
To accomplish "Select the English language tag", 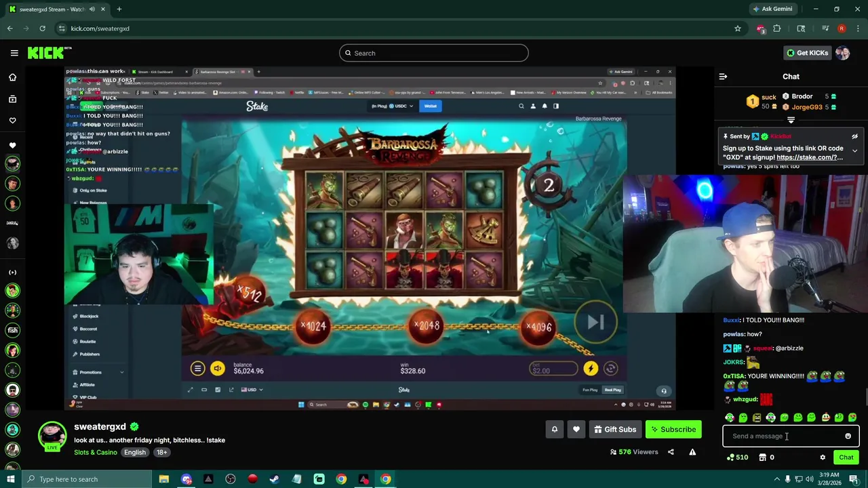I will point(134,452).
